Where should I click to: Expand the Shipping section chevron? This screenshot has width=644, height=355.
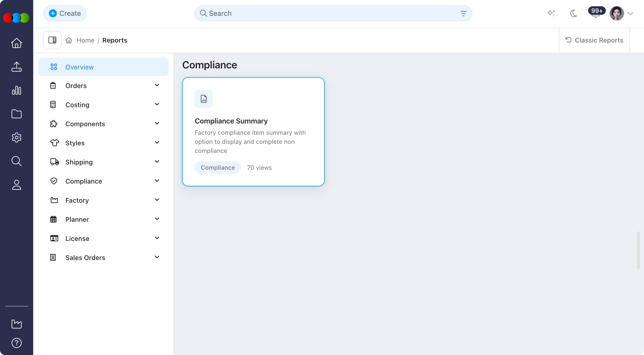(x=157, y=162)
